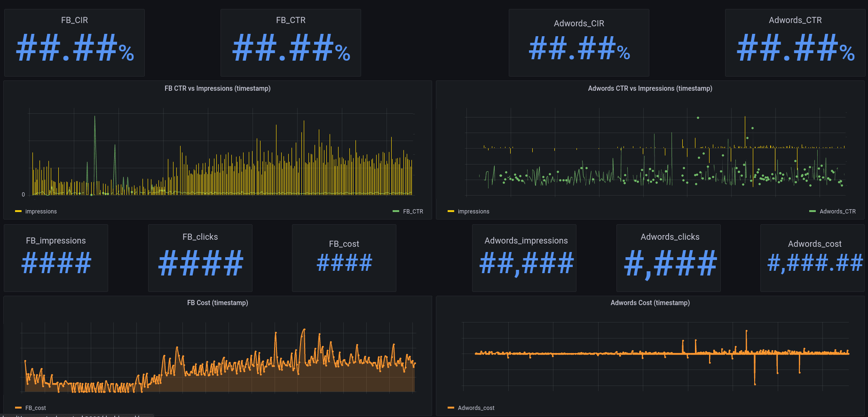
Task: Open the 'FB Cost (timestamp)' panel title menu
Action: (x=217, y=303)
